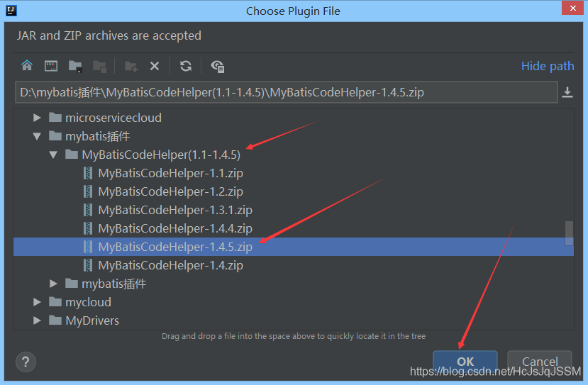This screenshot has width=588, height=385.
Task: Select MyBatisCodeHelper-1.3.1.zip in the tree
Action: coord(175,210)
